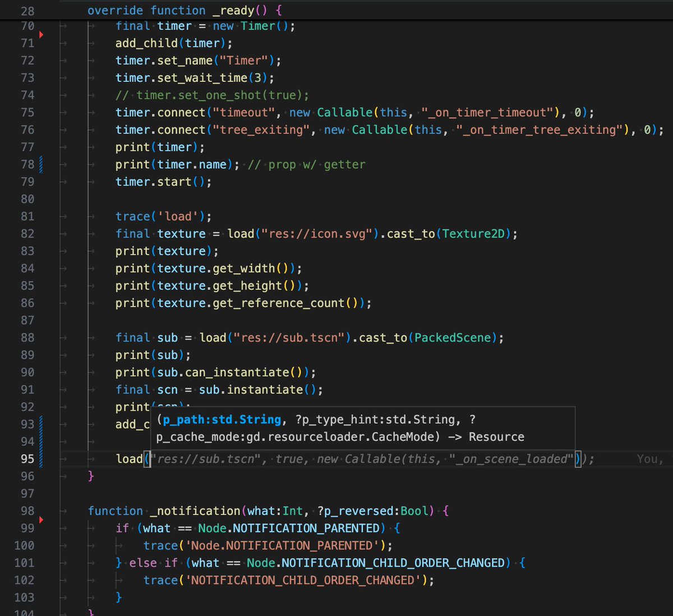Toggle the breakpoint on line 71
This screenshot has width=673, height=616.
click(x=41, y=34)
